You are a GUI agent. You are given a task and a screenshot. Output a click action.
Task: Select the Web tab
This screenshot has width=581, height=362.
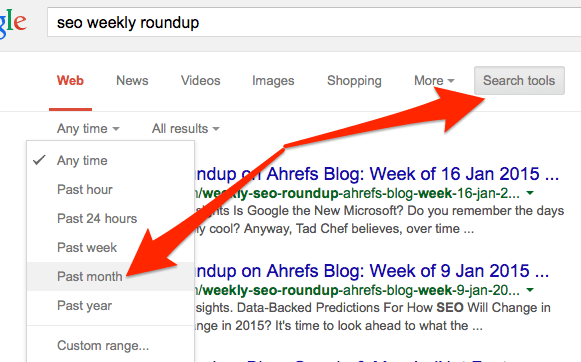(70, 80)
